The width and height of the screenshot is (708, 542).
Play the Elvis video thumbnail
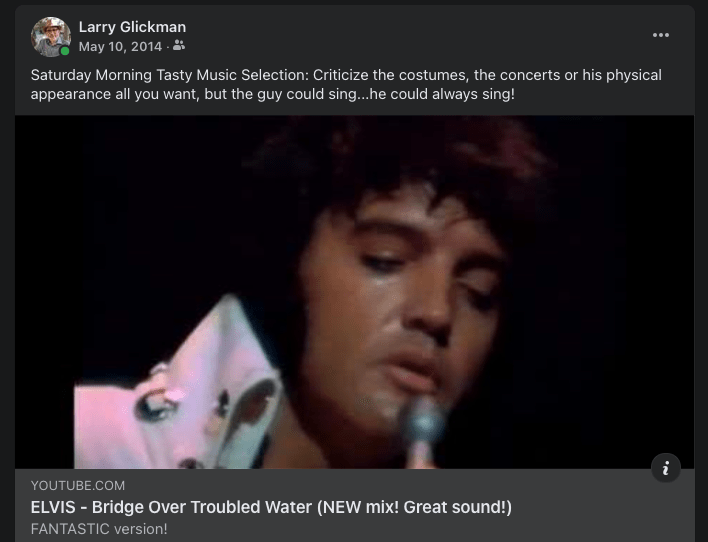pos(354,292)
